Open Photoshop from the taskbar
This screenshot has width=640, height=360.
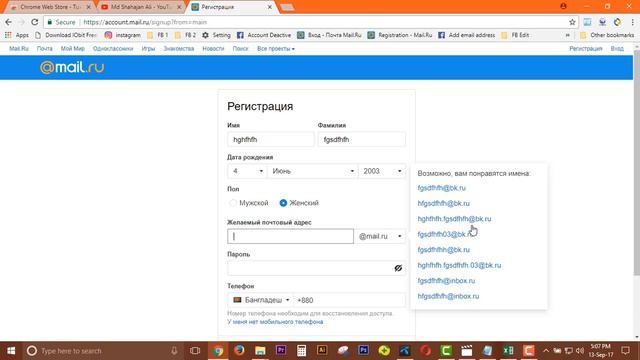click(x=363, y=351)
